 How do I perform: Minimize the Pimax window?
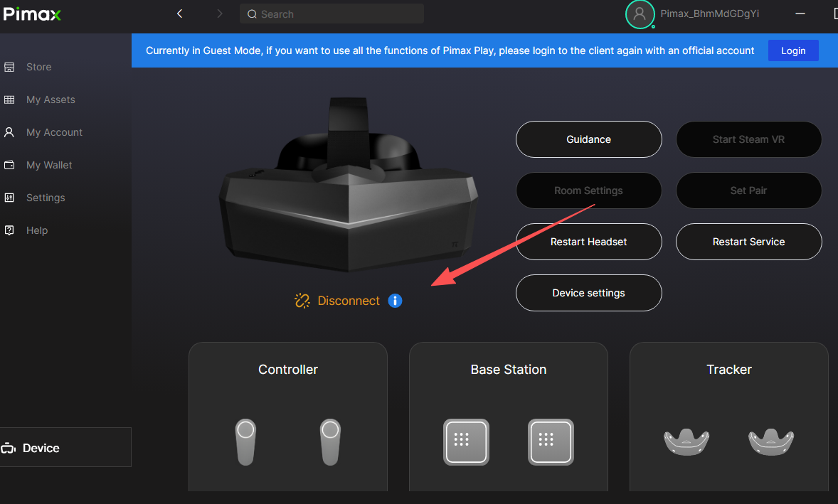800,14
